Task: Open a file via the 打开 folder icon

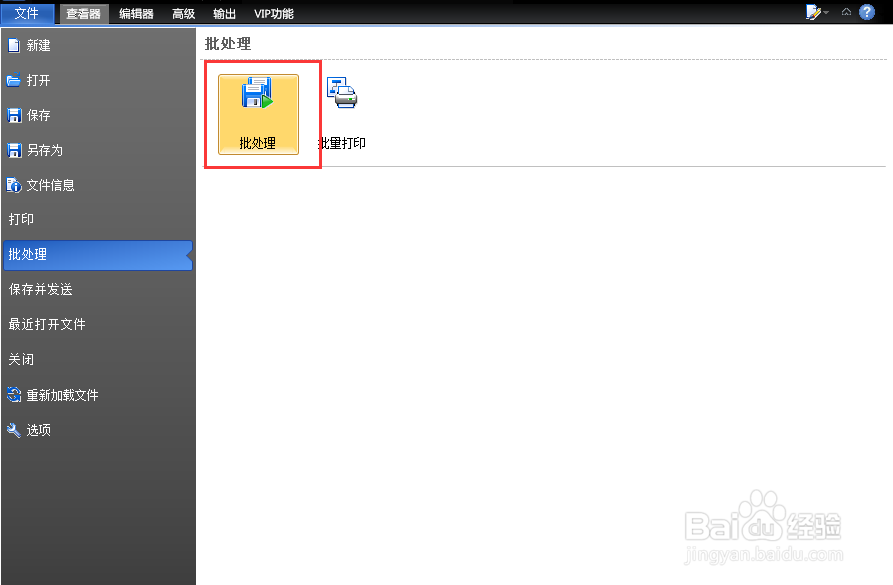Action: point(14,80)
